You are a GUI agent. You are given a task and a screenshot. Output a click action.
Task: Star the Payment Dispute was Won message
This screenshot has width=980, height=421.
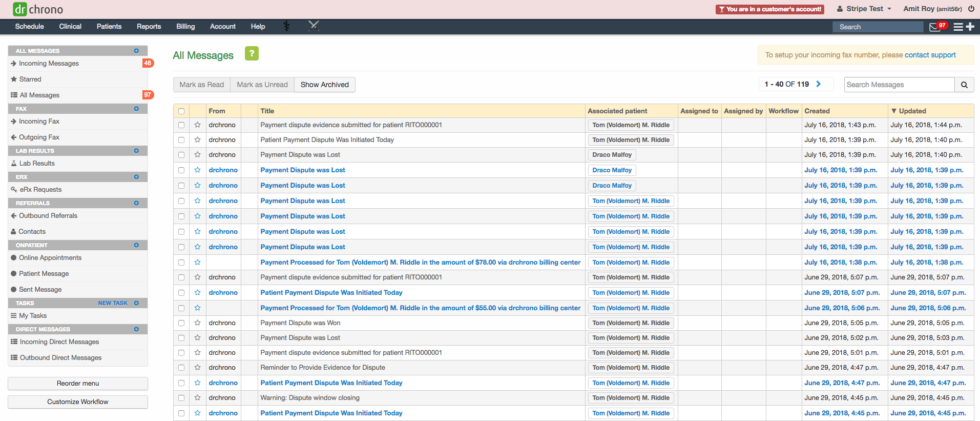[197, 323]
